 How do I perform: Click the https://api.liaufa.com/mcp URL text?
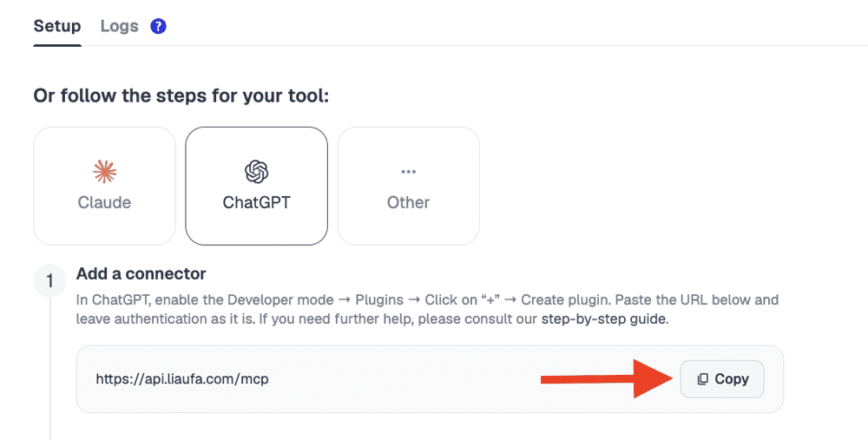click(182, 379)
